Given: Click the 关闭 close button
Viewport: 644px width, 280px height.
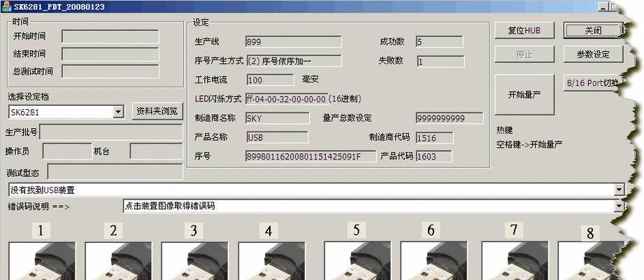Looking at the screenshot, I should (x=593, y=30).
